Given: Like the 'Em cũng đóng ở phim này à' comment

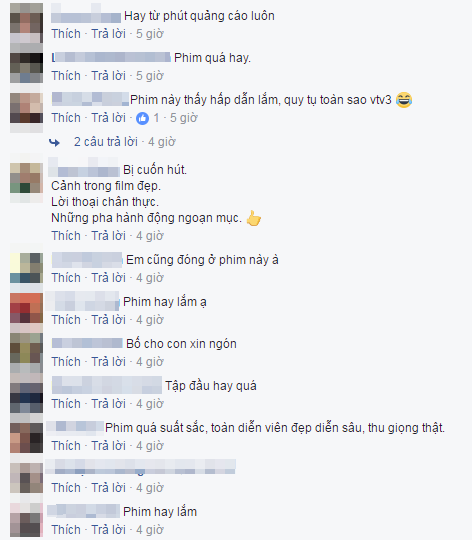Looking at the screenshot, I should [x=66, y=278].
